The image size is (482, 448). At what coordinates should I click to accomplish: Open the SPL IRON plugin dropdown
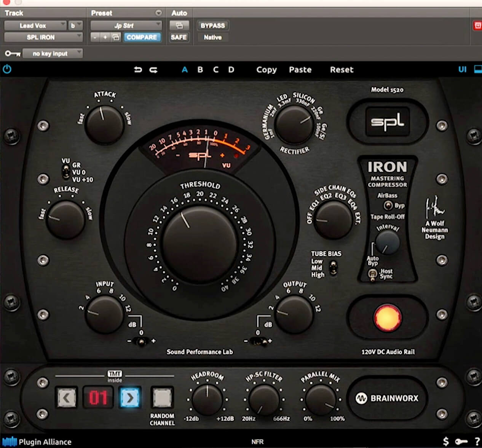point(43,37)
